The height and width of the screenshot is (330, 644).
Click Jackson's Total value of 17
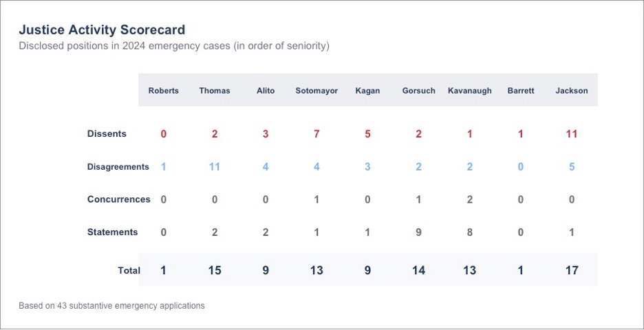pyautogui.click(x=572, y=271)
